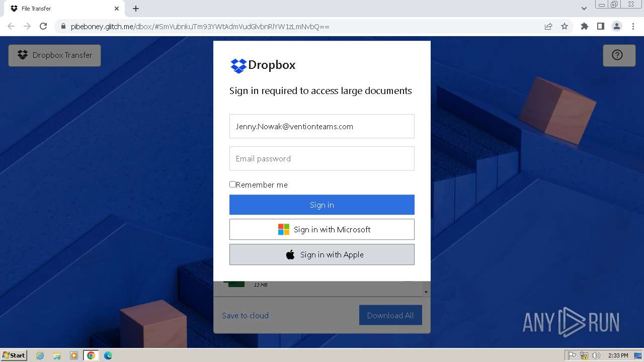The width and height of the screenshot is (644, 362).
Task: Launch Internet Explorer from taskbar
Action: click(x=40, y=355)
